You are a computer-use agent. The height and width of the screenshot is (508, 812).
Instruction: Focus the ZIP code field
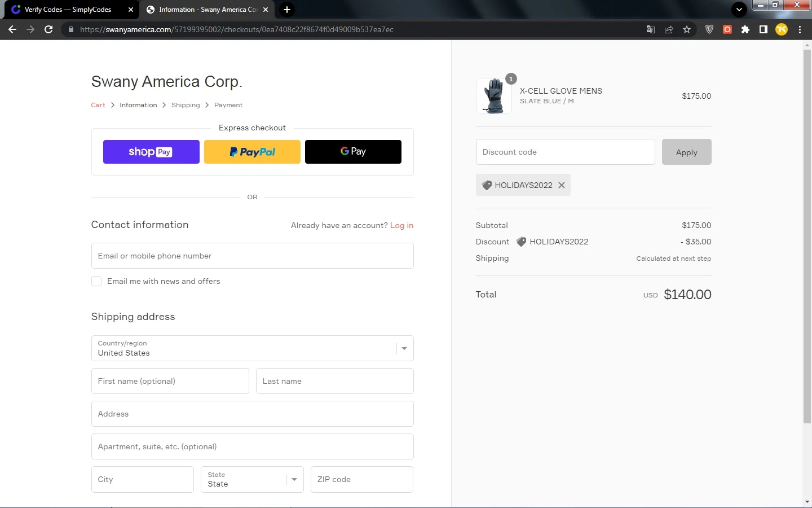click(361, 479)
